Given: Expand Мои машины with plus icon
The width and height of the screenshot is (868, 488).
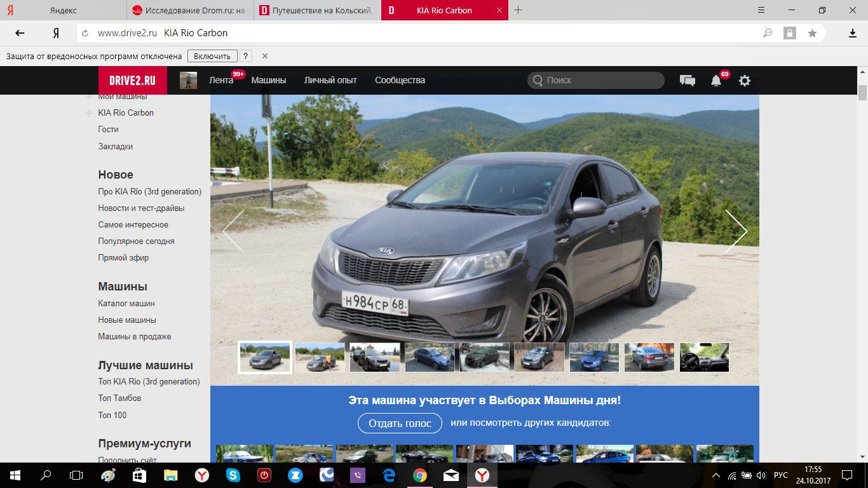Looking at the screenshot, I should pos(89,97).
